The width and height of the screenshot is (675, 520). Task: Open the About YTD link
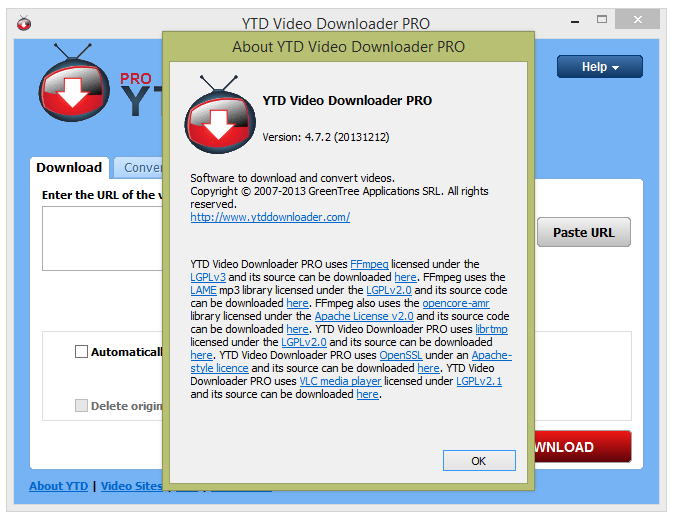tap(59, 486)
